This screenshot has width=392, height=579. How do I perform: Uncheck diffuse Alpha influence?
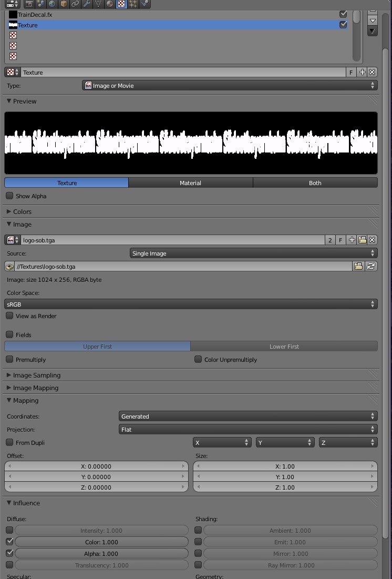tap(9, 553)
